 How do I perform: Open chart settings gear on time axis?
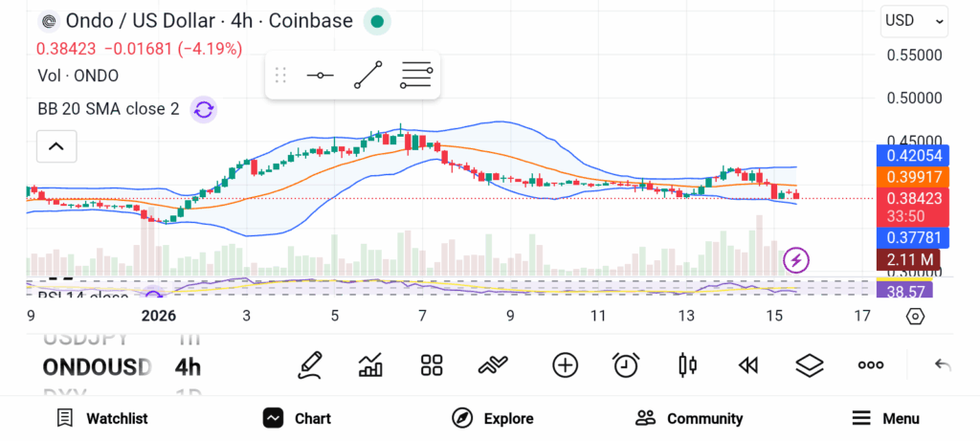[915, 316]
